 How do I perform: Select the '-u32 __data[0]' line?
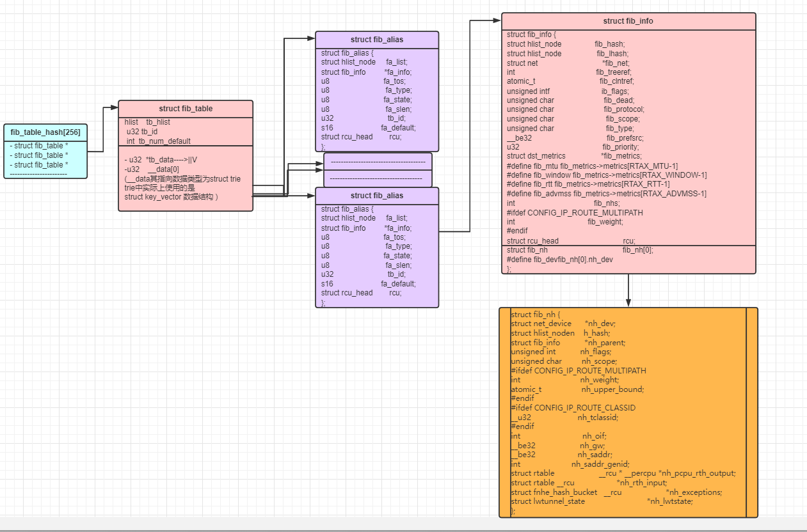[152, 169]
